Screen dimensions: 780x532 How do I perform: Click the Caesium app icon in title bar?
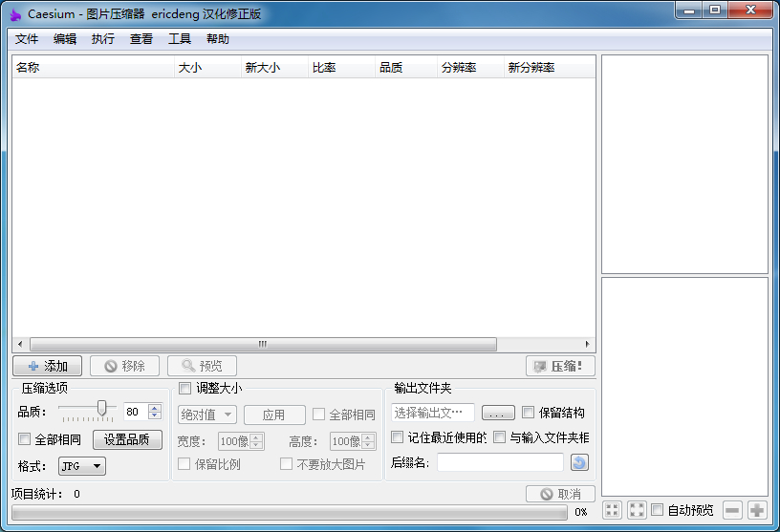click(15, 14)
